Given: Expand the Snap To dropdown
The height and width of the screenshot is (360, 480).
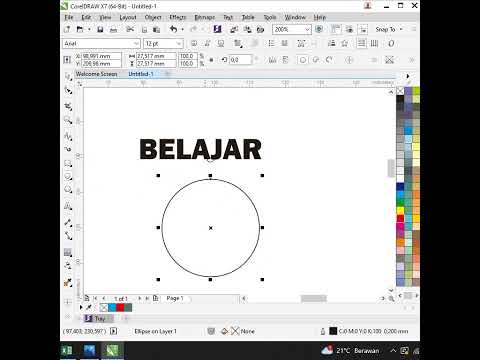Looking at the screenshot, I should click(401, 29).
